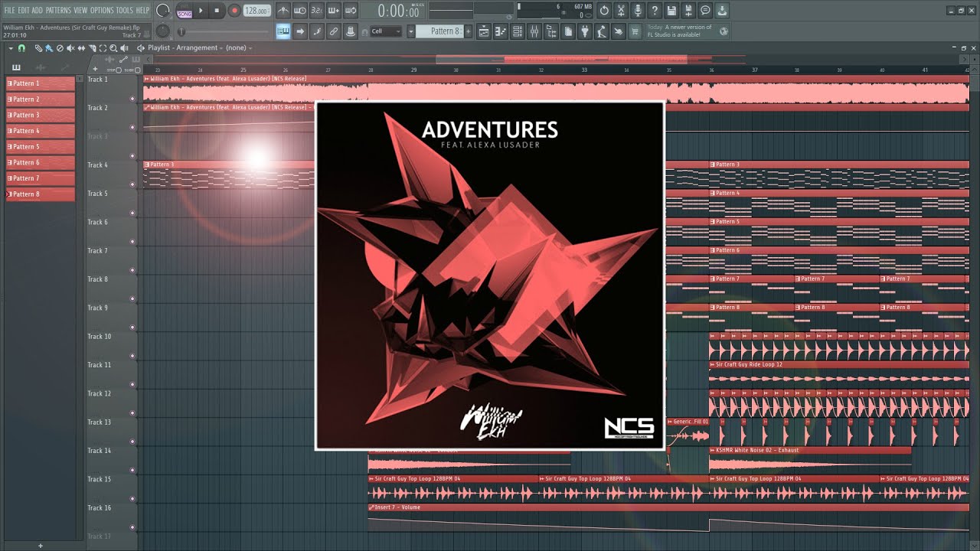The width and height of the screenshot is (980, 551).
Task: Click the tempo field showing 128.000
Action: pyautogui.click(x=257, y=10)
